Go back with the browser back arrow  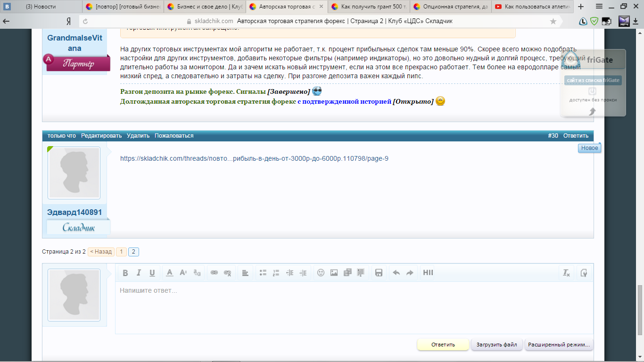[x=7, y=21]
